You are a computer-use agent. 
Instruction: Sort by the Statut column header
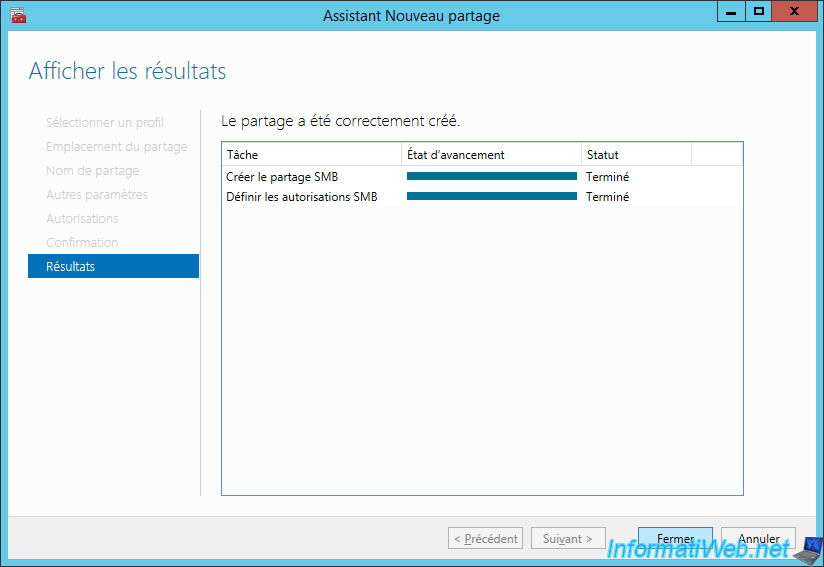(636, 154)
